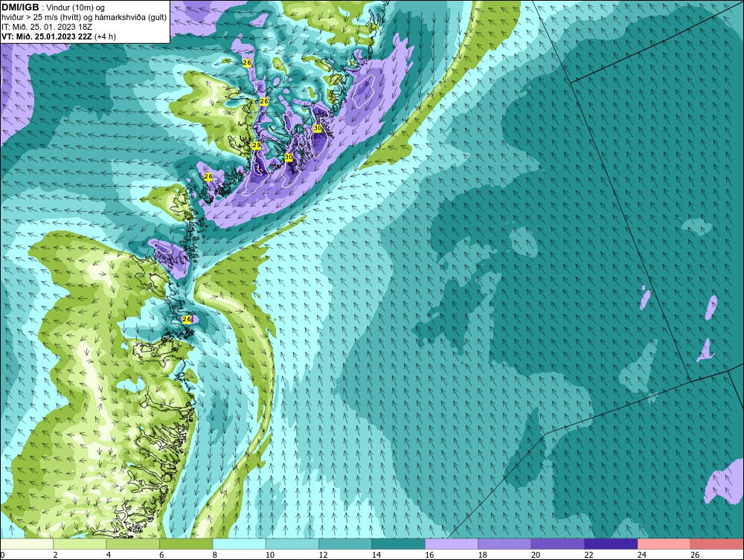The image size is (744, 560).
Task: Select the 0–2 m/s palest legend swatch
Action: point(27,544)
